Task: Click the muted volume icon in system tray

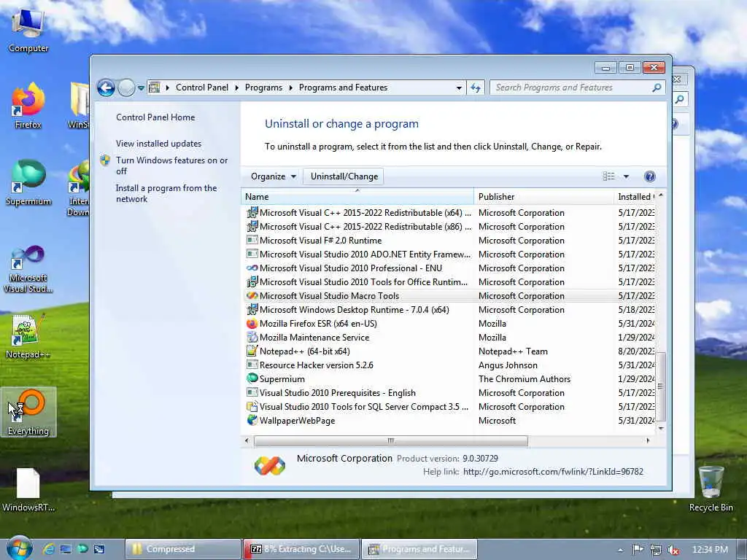Action: click(673, 550)
